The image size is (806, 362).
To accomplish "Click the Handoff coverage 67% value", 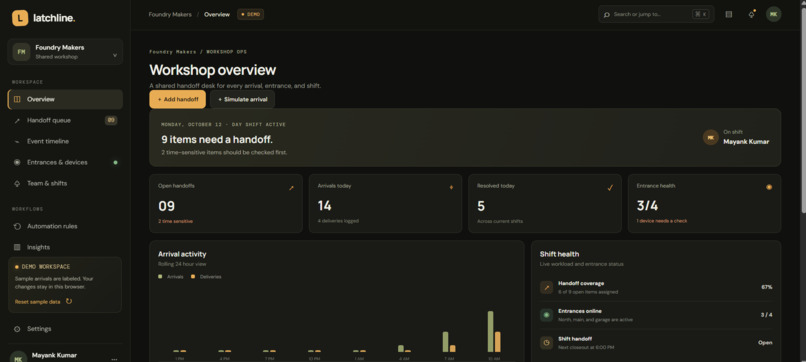I will click(x=766, y=287).
